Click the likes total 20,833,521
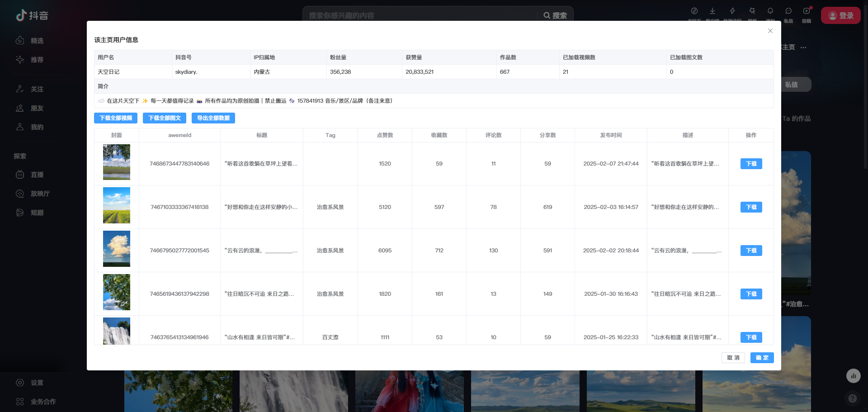Screen dimensions: 868x412 (x=420, y=72)
